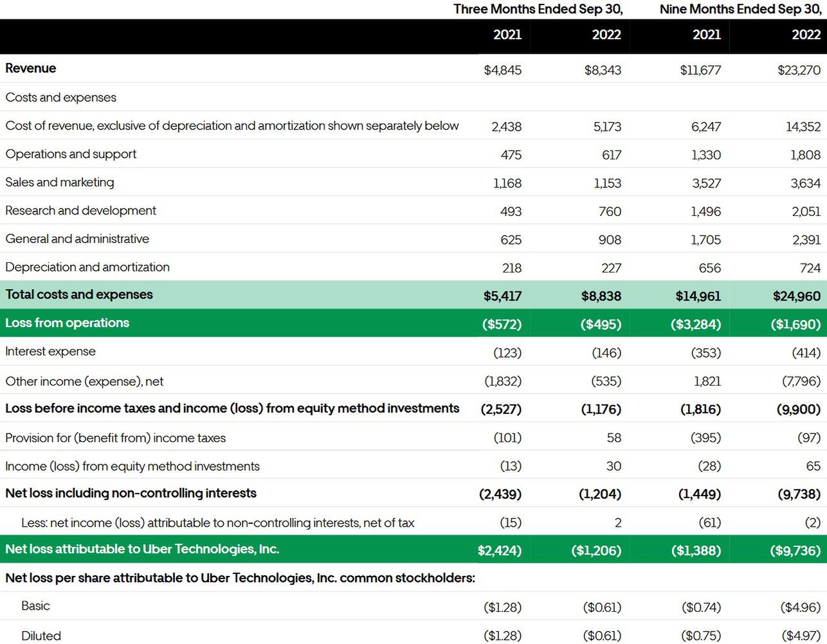Click the Research and development label
The height and width of the screenshot is (644, 827).
(81, 210)
